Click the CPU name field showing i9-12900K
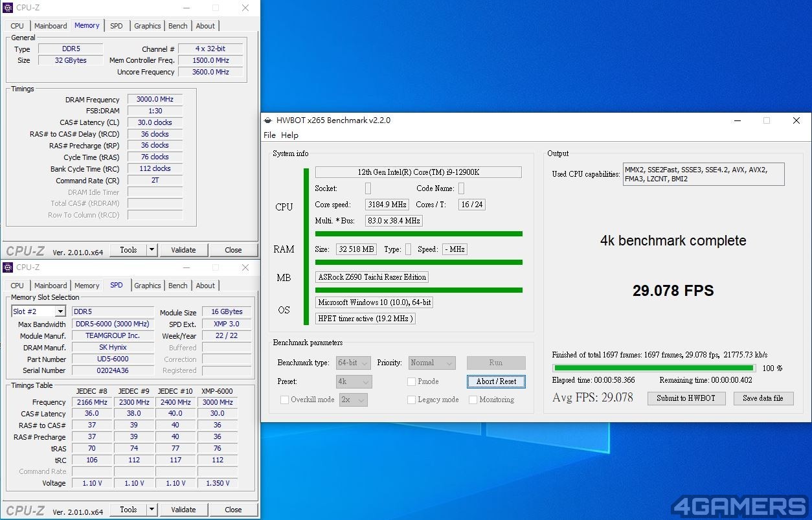812x520 pixels. (418, 172)
